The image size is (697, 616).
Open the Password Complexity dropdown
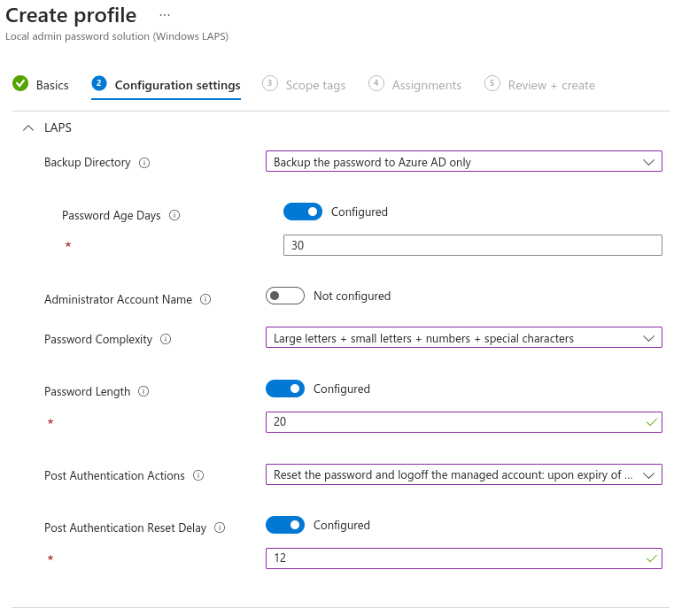point(463,338)
